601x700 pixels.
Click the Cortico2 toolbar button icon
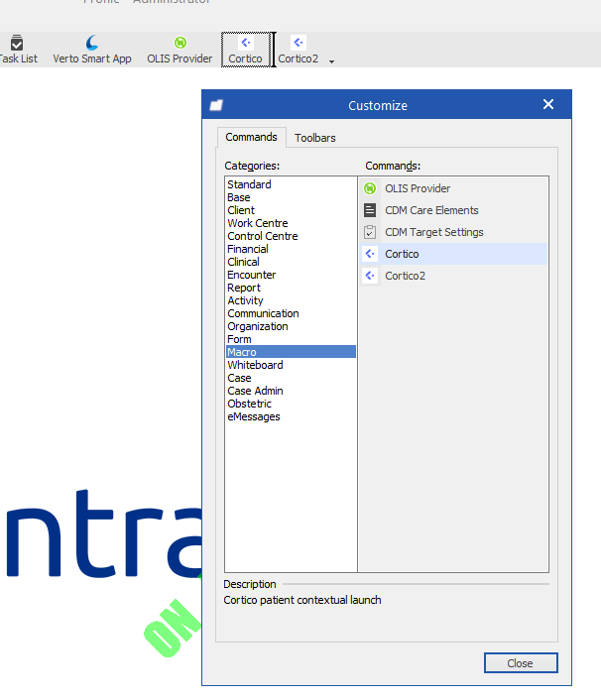point(299,43)
